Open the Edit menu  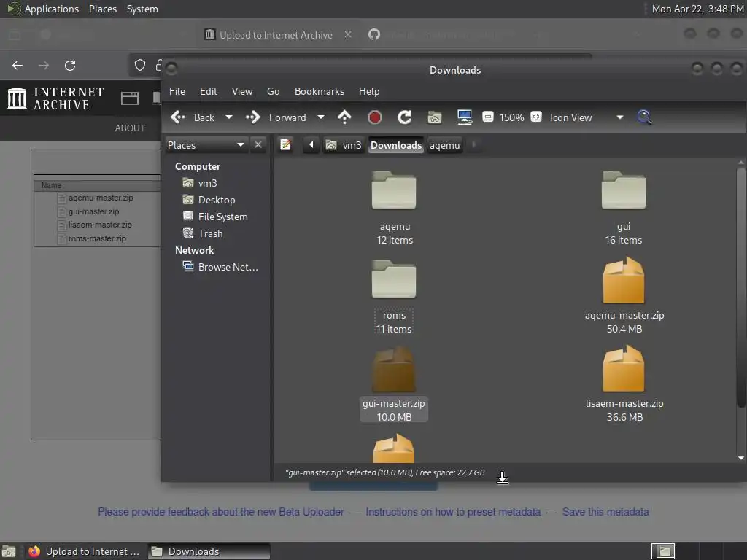click(208, 91)
